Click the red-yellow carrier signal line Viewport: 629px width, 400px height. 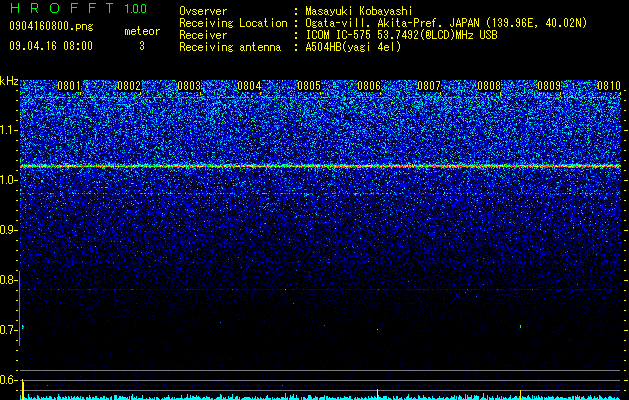point(320,166)
